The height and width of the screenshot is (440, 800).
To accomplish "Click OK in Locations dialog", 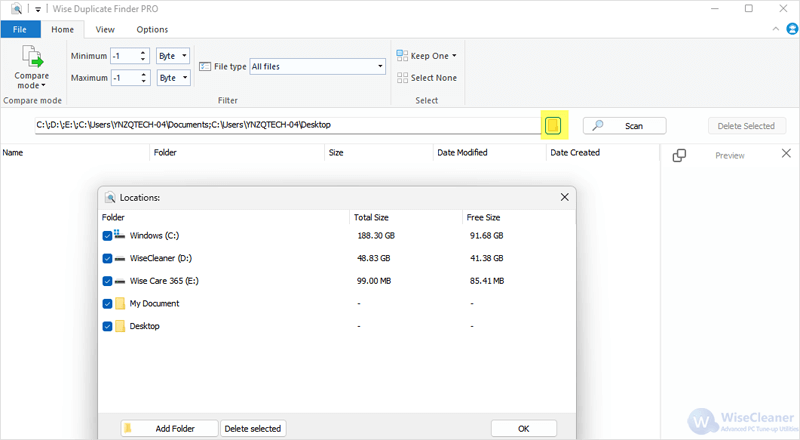I will pos(523,429).
